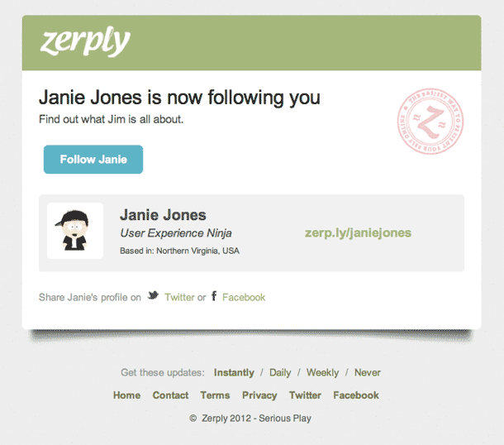This screenshot has width=504, height=445.
Task: Open Janie Jones avatar thumbnail
Action: pos(75,231)
